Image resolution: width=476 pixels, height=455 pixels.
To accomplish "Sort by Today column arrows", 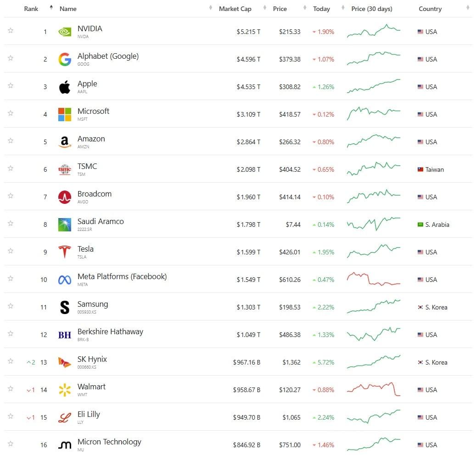I will [x=343, y=8].
